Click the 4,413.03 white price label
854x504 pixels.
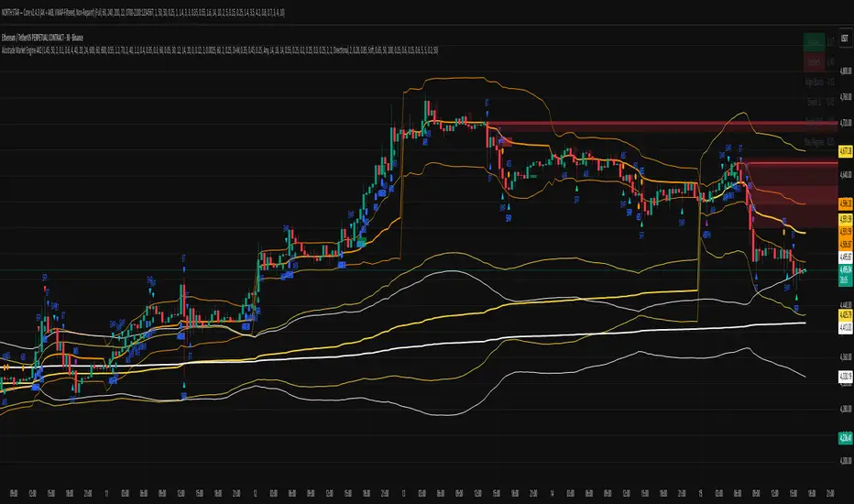845,328
